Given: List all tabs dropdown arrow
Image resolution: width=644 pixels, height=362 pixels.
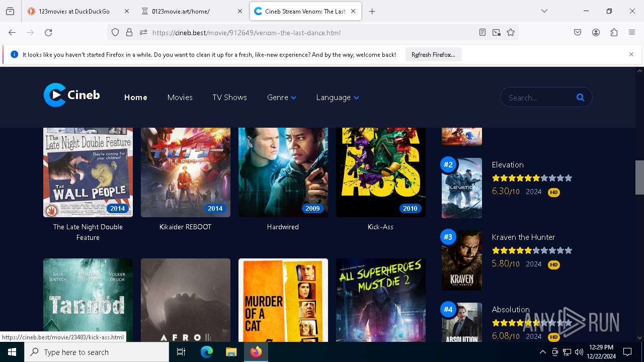Looking at the screenshot, I should pos(544,11).
